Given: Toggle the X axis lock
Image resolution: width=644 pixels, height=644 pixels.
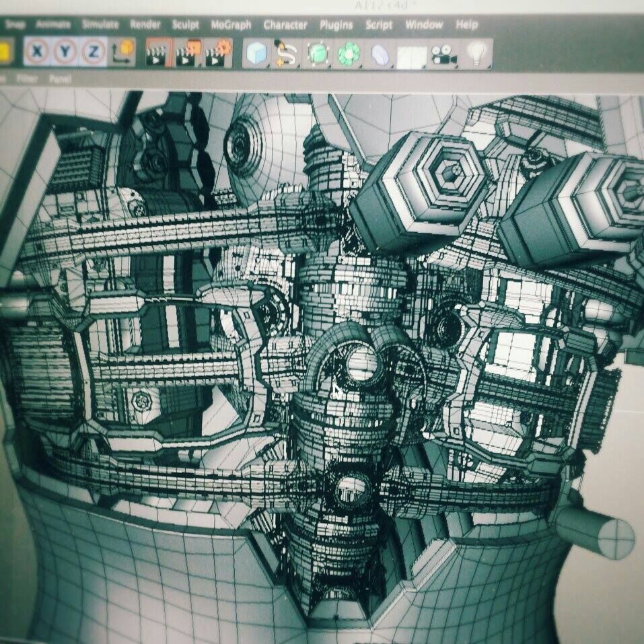Looking at the screenshot, I should pyautogui.click(x=38, y=52).
